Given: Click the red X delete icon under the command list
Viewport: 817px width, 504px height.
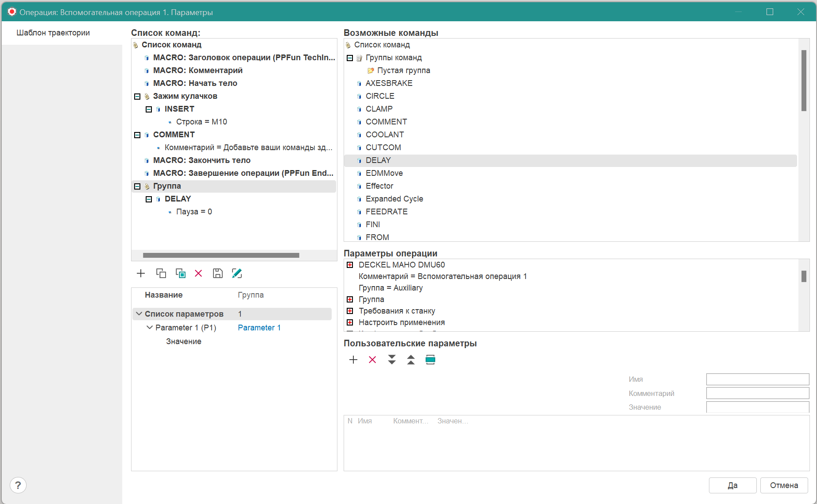Looking at the screenshot, I should point(198,273).
